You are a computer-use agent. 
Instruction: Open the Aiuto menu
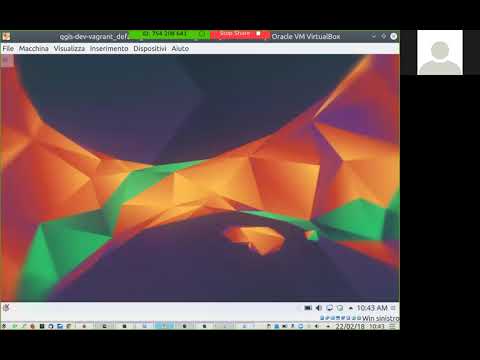click(x=180, y=49)
